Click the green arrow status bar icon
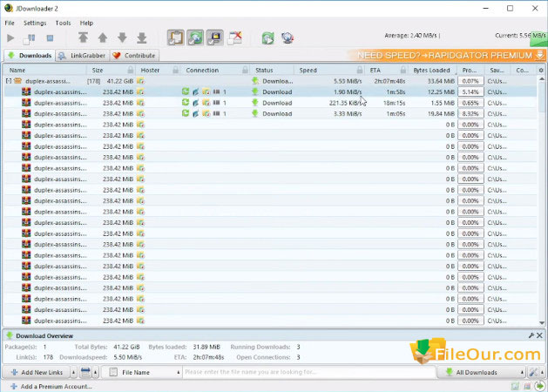The image size is (548, 392). pos(540,386)
